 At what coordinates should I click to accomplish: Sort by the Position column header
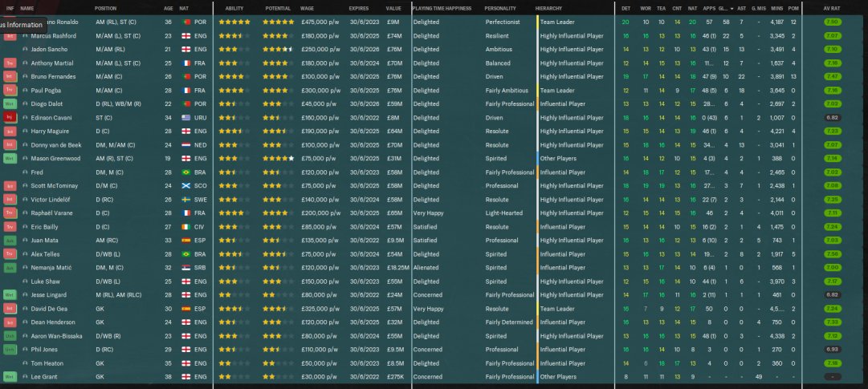tap(105, 9)
